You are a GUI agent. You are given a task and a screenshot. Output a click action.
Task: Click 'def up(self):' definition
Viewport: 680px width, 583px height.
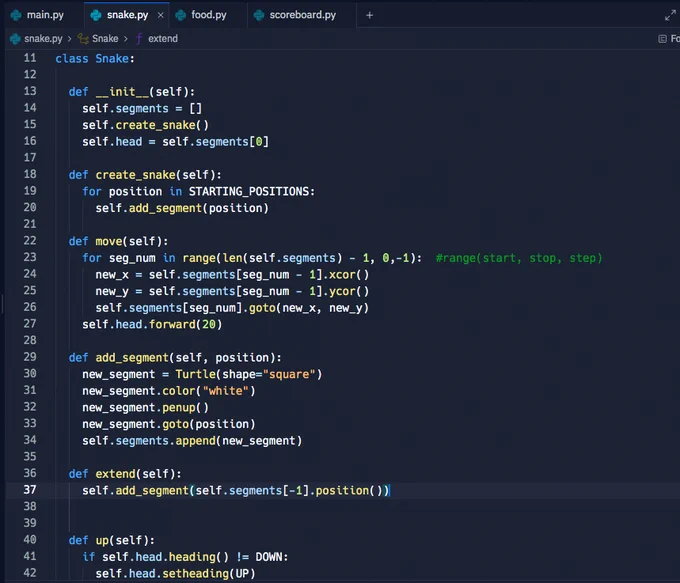(x=111, y=540)
